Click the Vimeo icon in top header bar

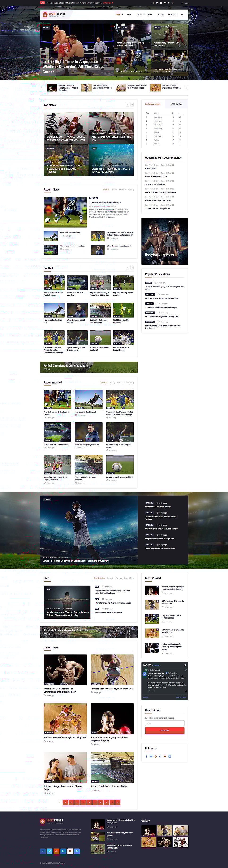coord(168,3)
